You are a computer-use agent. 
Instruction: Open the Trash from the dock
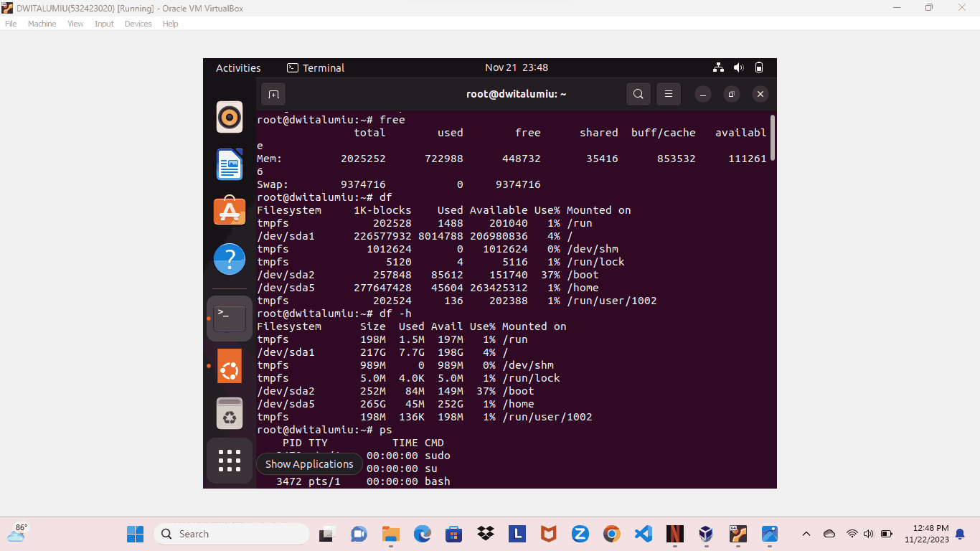coord(230,414)
